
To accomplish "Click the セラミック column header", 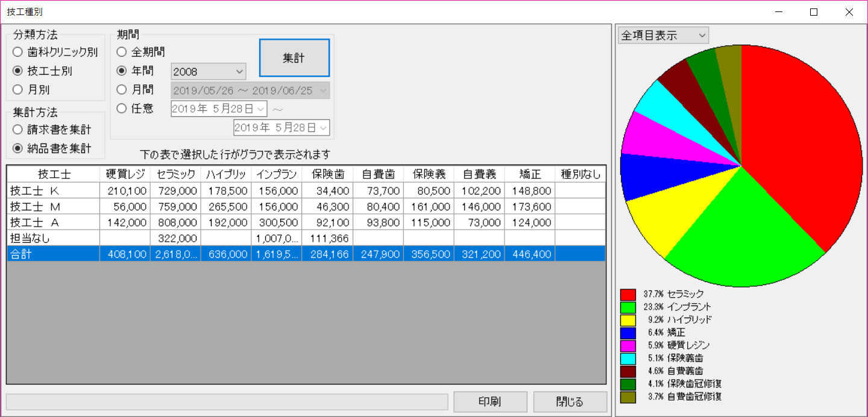I will tap(175, 175).
